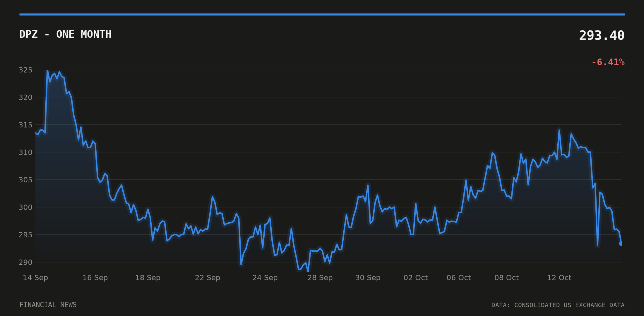Click the 305 y-axis label
The height and width of the screenshot is (316, 644).
(25, 180)
